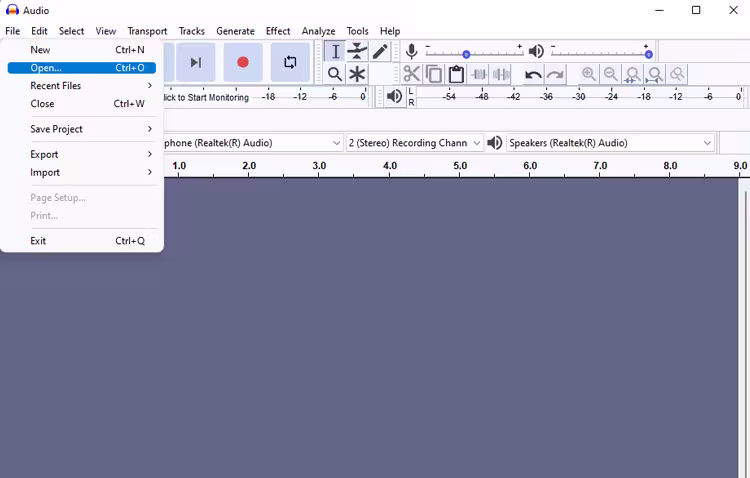Click the Audacity app logo icon
Image resolution: width=750 pixels, height=478 pixels.
coord(12,10)
